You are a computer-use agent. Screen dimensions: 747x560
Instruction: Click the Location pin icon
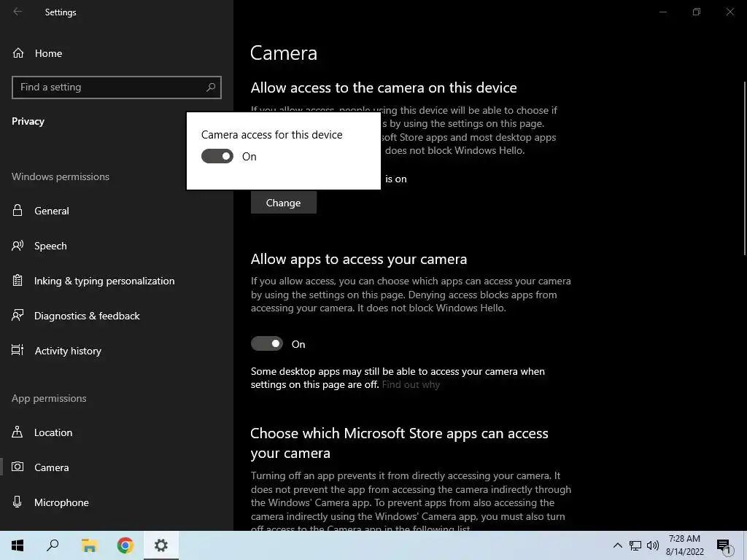coord(18,432)
